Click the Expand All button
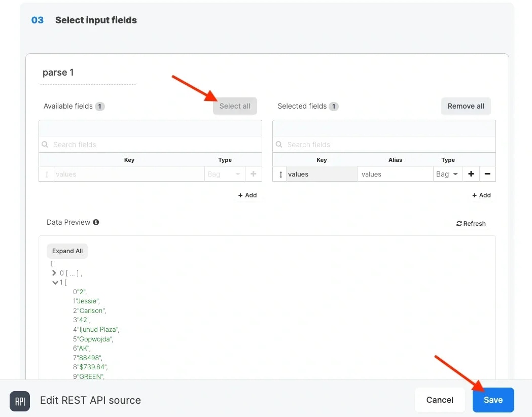532x417 pixels. [x=67, y=251]
